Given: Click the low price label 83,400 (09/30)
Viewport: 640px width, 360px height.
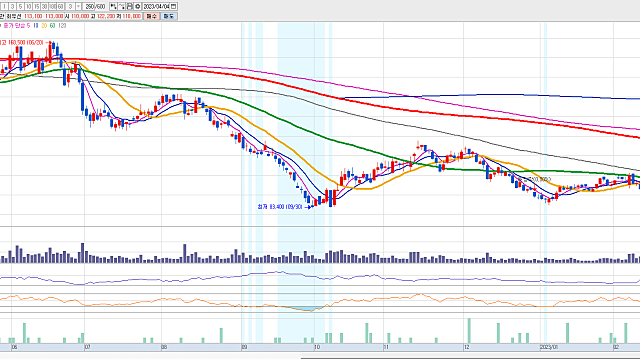Looking at the screenshot, I should click(x=280, y=207).
